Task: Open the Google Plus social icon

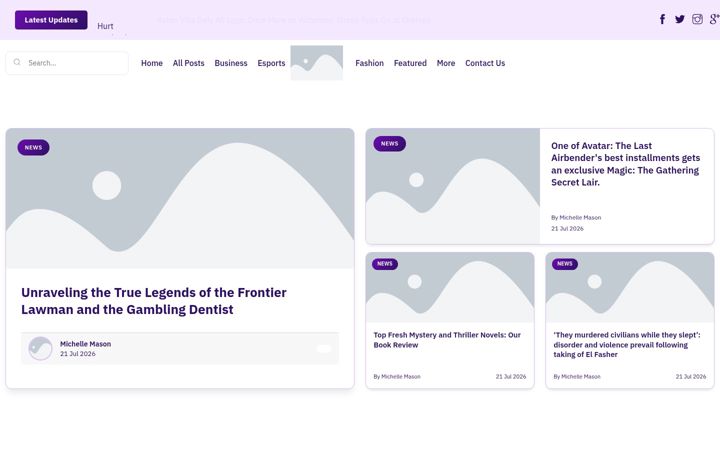Action: pos(714,19)
